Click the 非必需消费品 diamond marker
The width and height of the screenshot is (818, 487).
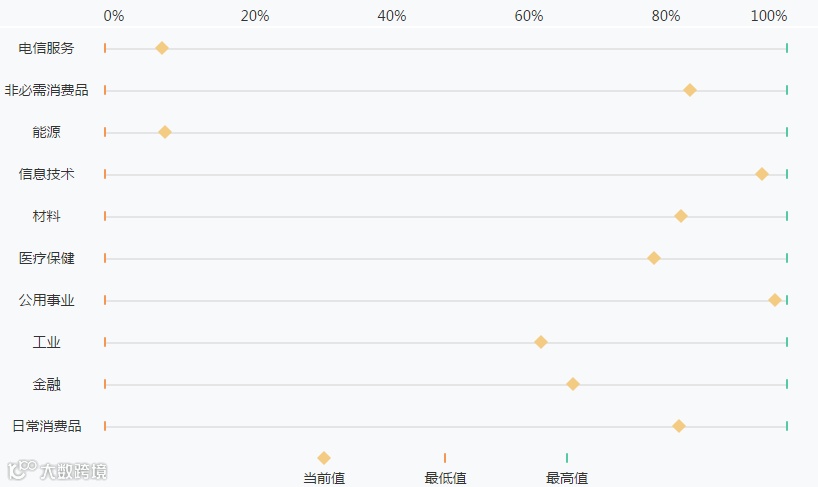(690, 90)
